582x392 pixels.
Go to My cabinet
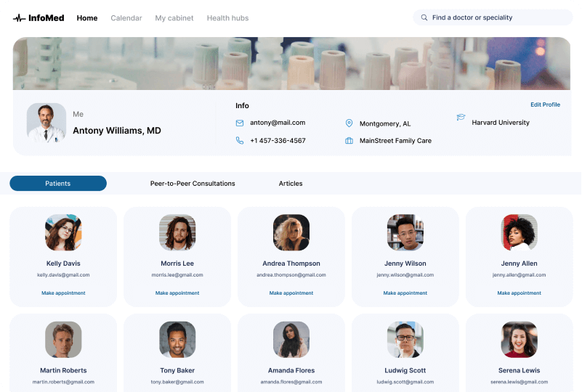tap(174, 18)
